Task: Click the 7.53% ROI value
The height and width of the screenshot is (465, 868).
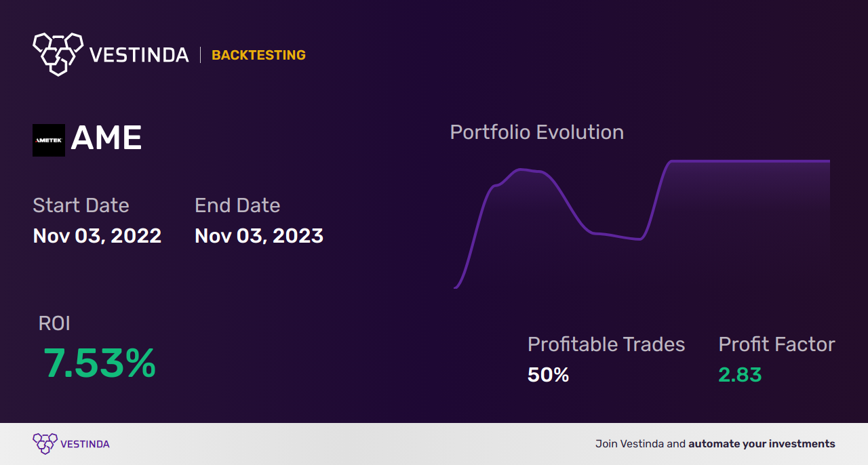Action: point(100,363)
